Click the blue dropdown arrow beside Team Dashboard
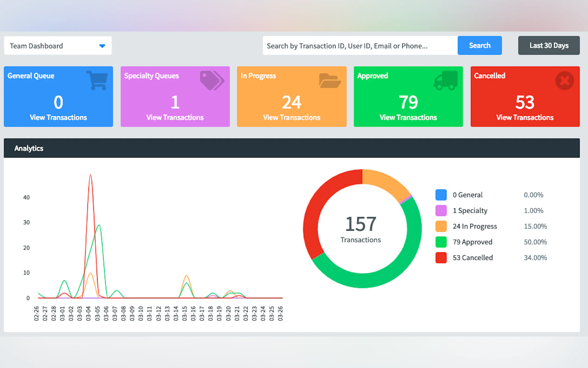The height and width of the screenshot is (368, 588). 102,46
